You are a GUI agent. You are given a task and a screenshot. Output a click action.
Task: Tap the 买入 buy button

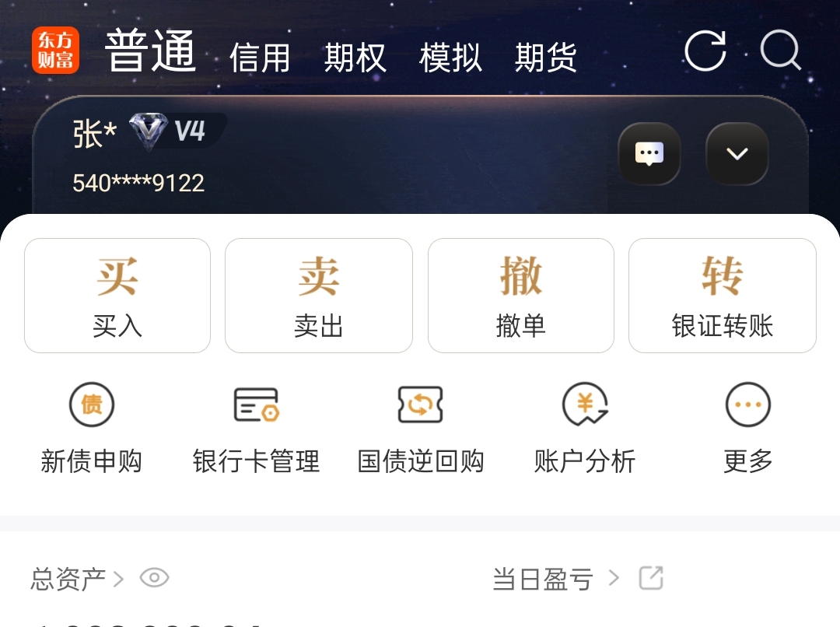[117, 296]
